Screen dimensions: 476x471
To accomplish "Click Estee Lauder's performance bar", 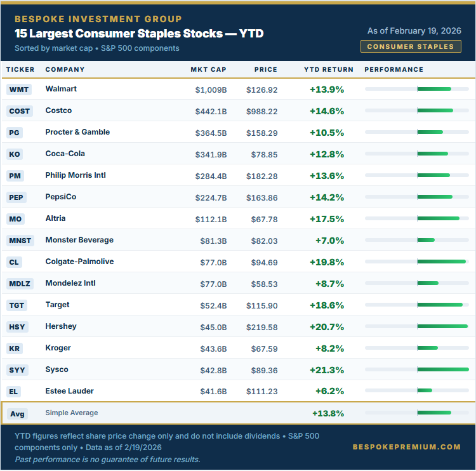I will [425, 391].
